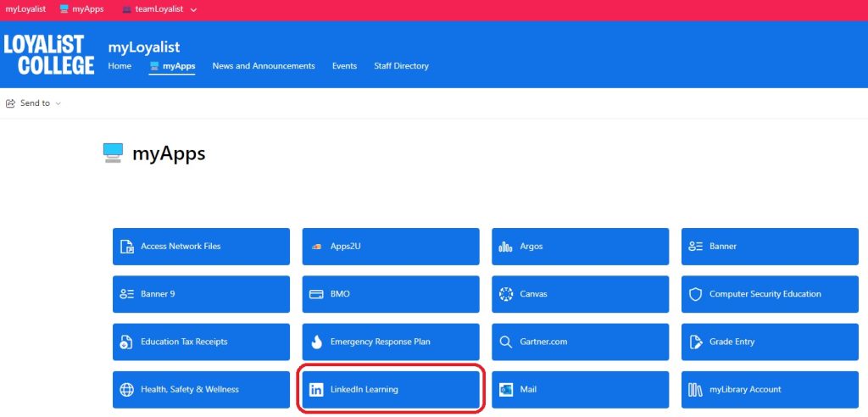The width and height of the screenshot is (868, 417).
Task: Click myLoyalist link in top red bar
Action: click(25, 9)
